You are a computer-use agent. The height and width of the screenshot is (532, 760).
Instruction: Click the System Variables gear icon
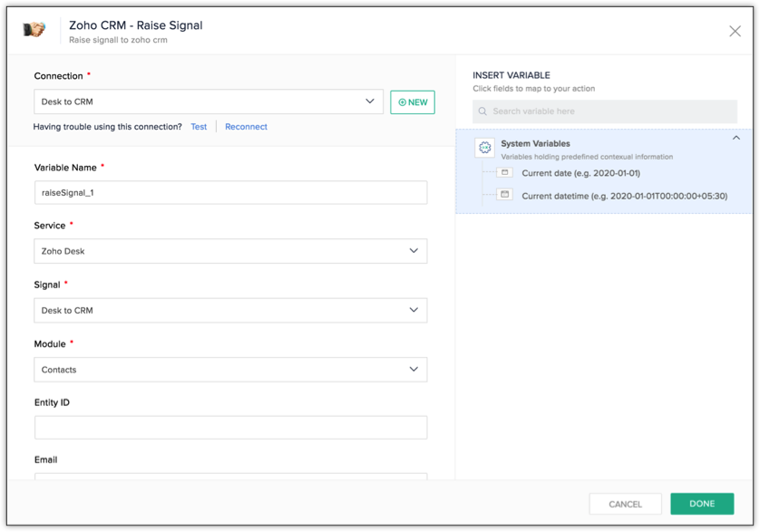pos(485,148)
